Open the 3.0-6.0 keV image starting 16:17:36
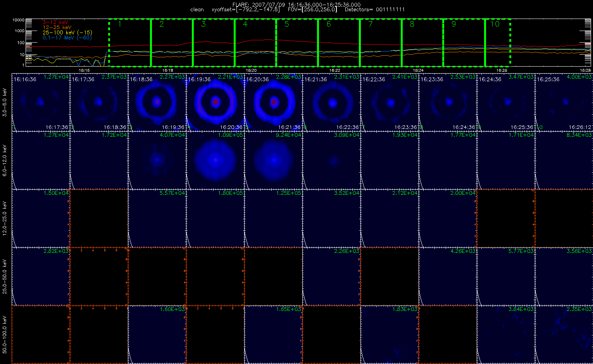The image size is (593, 364). click(x=99, y=102)
